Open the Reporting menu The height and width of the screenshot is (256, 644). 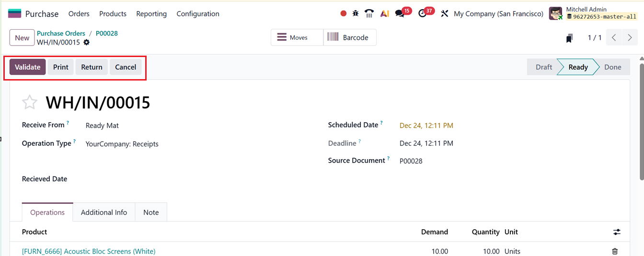click(x=151, y=14)
